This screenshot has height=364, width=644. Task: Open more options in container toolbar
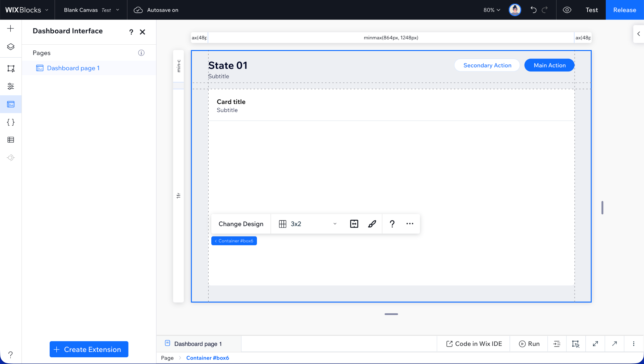click(x=410, y=224)
